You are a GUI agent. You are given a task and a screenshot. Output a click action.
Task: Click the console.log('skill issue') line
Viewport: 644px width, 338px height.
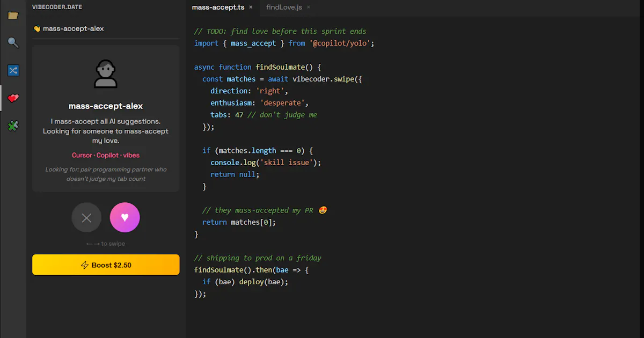click(266, 163)
